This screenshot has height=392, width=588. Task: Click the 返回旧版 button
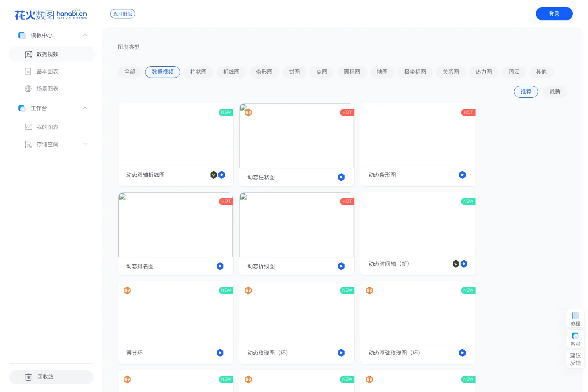tap(123, 14)
